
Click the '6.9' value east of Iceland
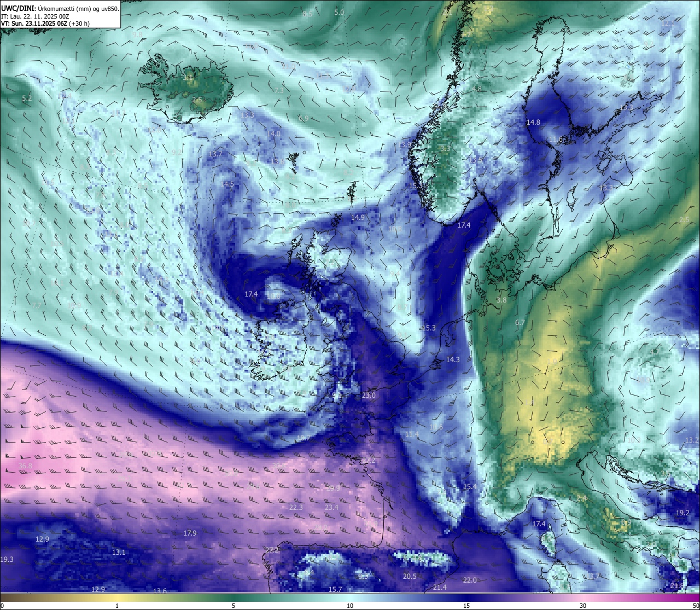(304, 119)
